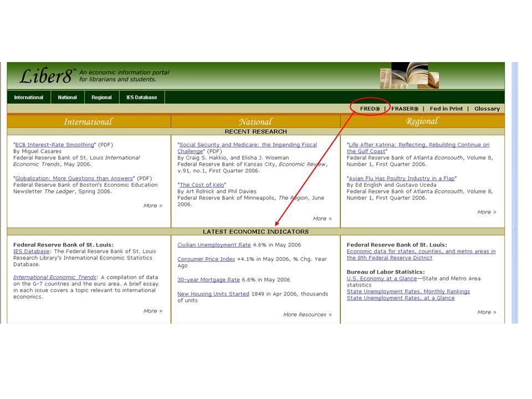532x399 pixels.
Task: Open Fed in Print link
Action: click(x=446, y=109)
